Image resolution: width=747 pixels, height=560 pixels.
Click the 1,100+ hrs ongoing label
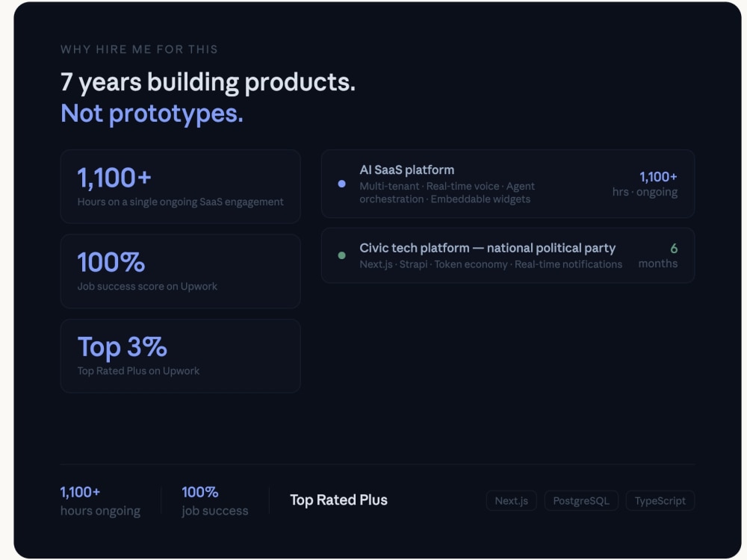coord(645,184)
